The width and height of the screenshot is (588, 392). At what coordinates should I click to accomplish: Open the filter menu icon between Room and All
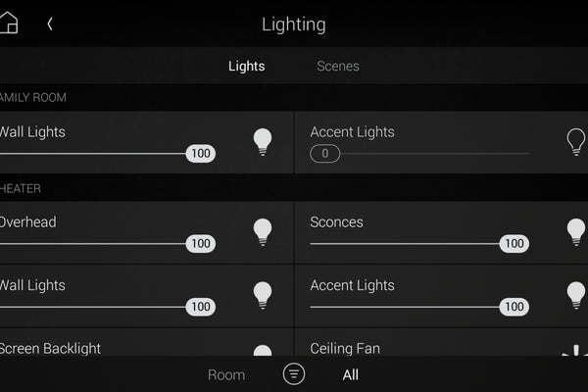[294, 374]
